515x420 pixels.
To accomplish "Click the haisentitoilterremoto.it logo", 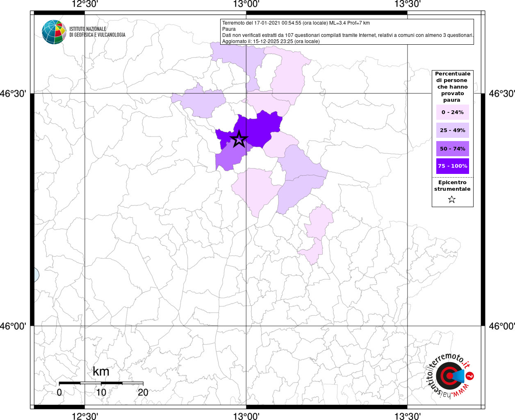I will tap(449, 376).
